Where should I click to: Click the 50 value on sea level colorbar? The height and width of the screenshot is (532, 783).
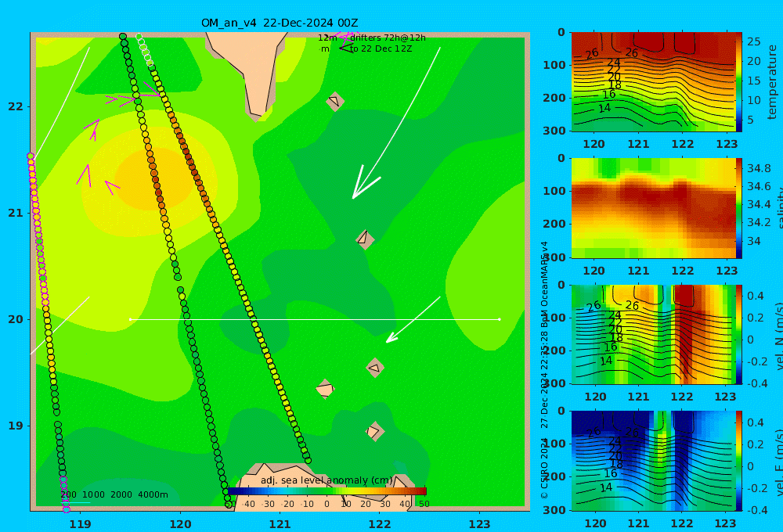[x=424, y=504]
